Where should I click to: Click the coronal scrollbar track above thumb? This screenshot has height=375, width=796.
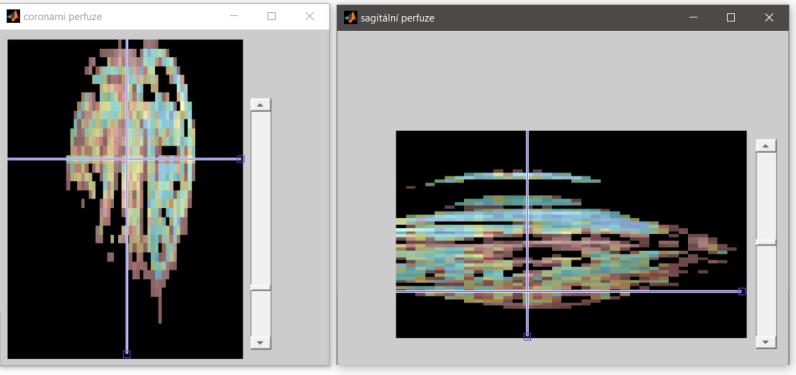coord(260,199)
